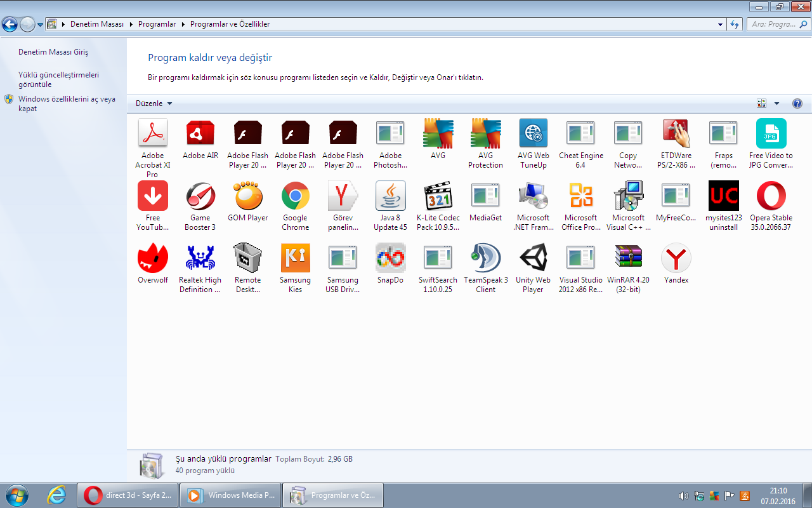The image size is (812, 508).
Task: Select the Free YouTub... downloader icon
Action: tap(153, 196)
